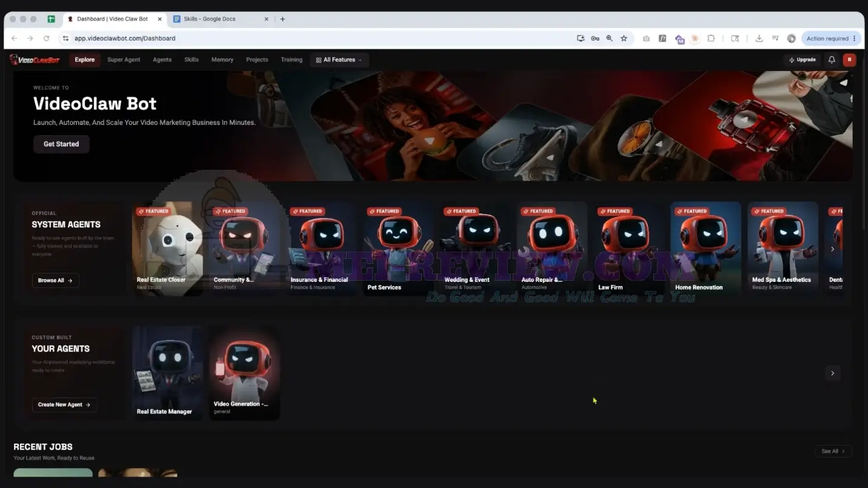This screenshot has width=868, height=488.
Task: Switch to Super Agent tab
Action: 124,59
